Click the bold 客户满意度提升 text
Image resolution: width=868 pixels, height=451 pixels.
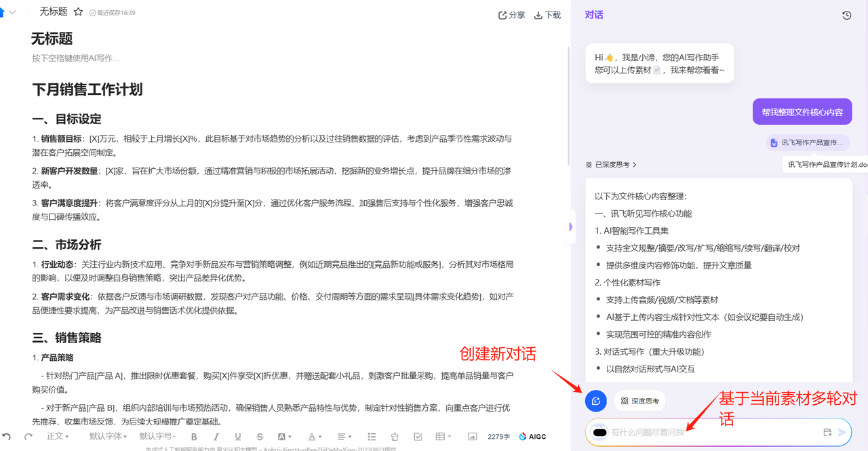69,203
